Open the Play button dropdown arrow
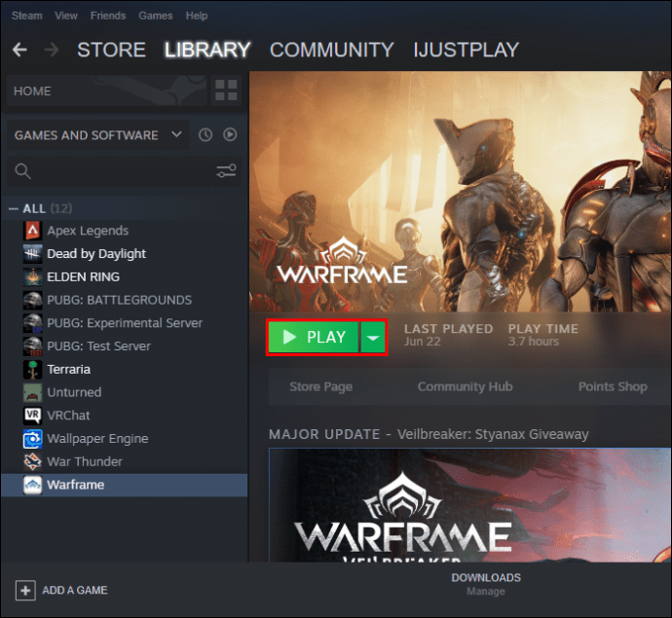Image resolution: width=672 pixels, height=618 pixels. click(373, 338)
